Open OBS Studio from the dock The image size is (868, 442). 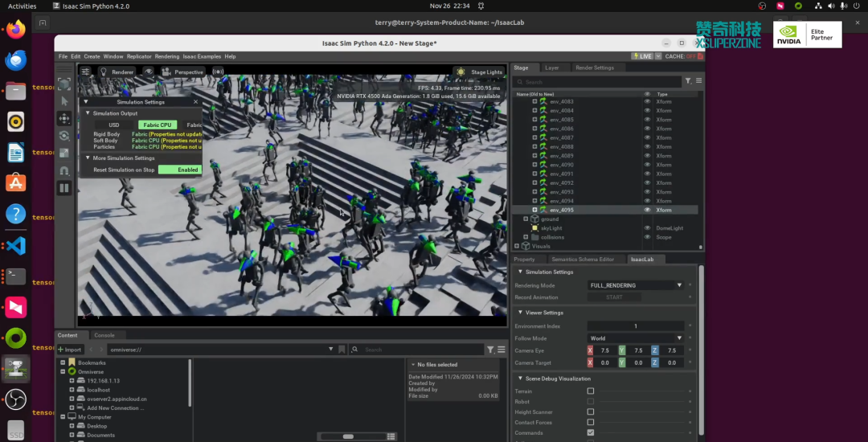pyautogui.click(x=15, y=399)
